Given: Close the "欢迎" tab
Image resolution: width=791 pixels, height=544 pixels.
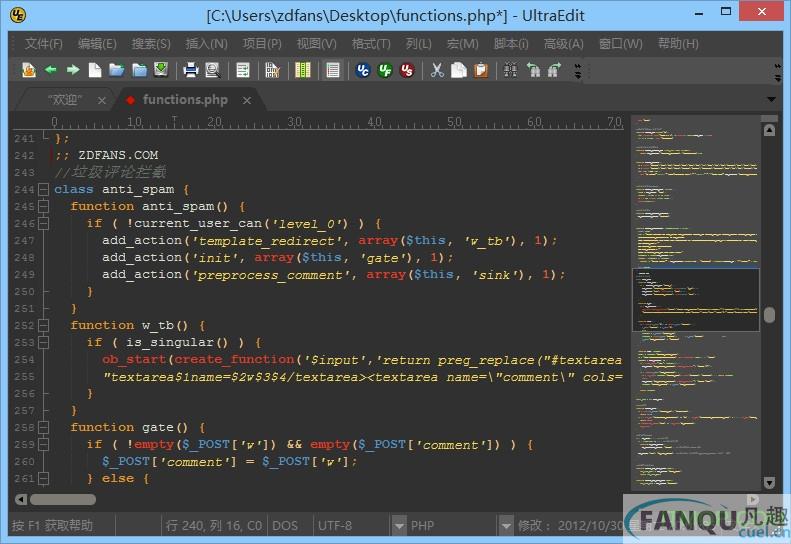Looking at the screenshot, I should coord(102,100).
